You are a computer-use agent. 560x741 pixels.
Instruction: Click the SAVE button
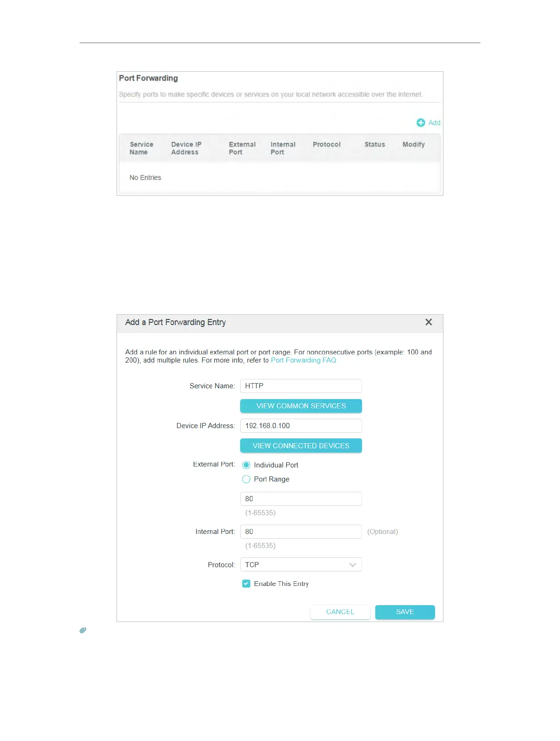[x=405, y=612]
